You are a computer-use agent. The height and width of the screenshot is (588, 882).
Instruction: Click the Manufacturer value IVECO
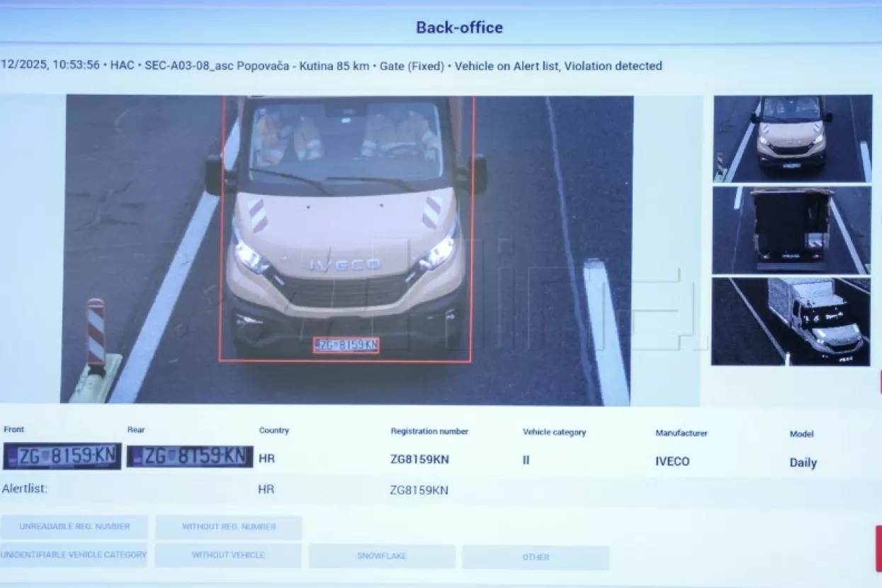point(672,461)
